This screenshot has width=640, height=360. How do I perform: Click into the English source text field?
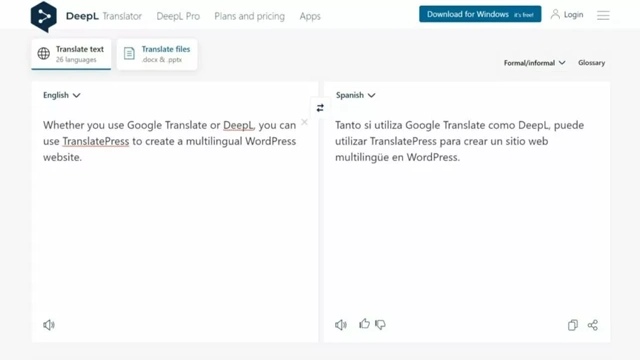175,212
